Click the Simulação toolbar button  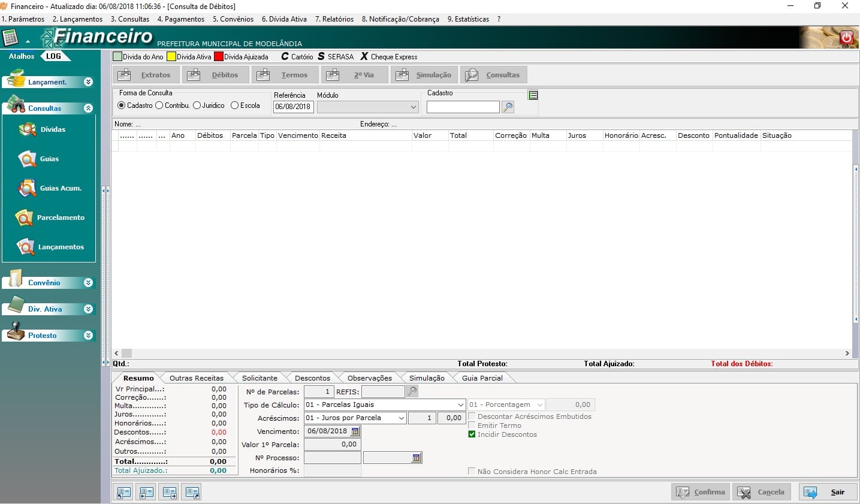coord(424,75)
